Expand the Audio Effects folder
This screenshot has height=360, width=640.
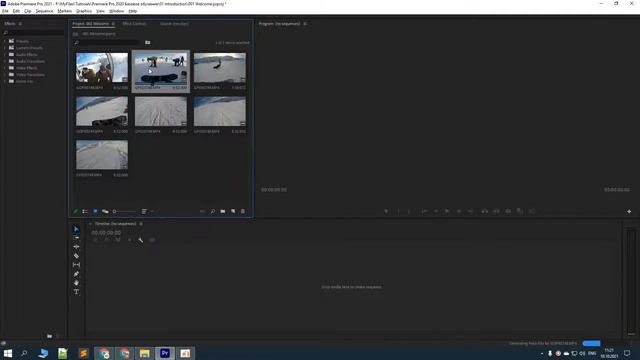tap(5, 54)
